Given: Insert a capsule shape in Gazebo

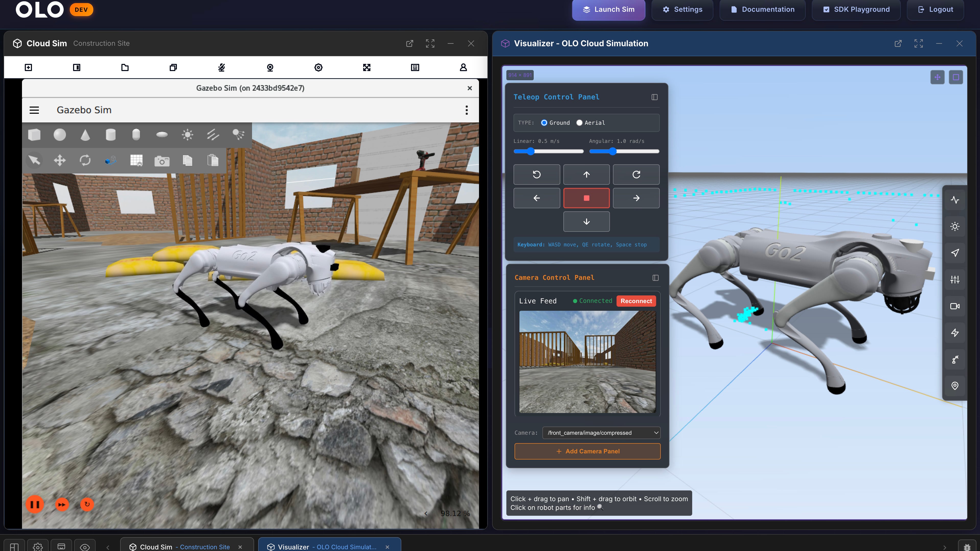Looking at the screenshot, I should [136, 135].
